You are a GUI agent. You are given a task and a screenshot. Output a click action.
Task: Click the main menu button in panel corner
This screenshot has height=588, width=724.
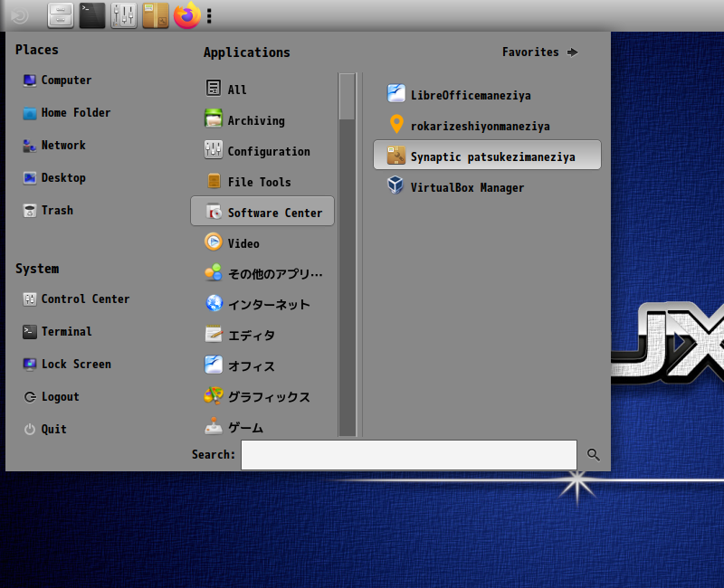(19, 16)
